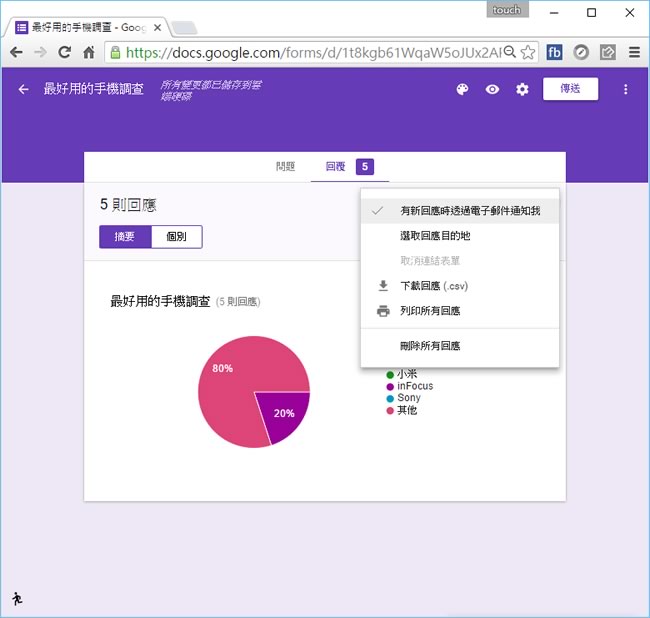Open form settings gear icon
This screenshot has height=618, width=650.
tap(522, 90)
